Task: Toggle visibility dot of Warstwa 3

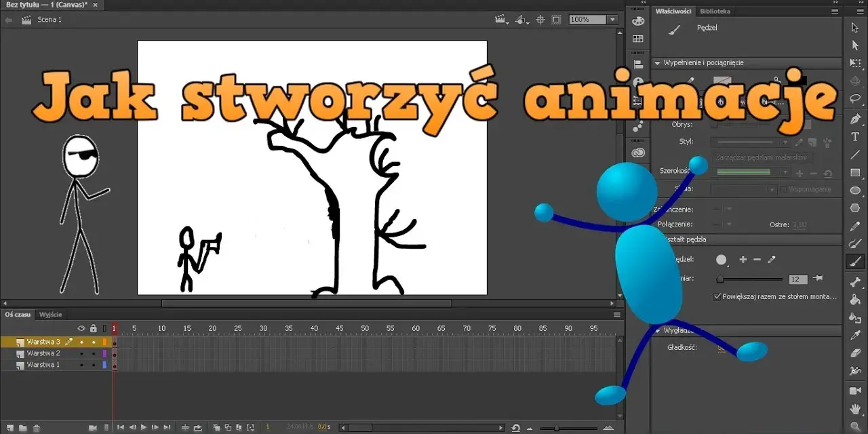Action: pyautogui.click(x=81, y=342)
